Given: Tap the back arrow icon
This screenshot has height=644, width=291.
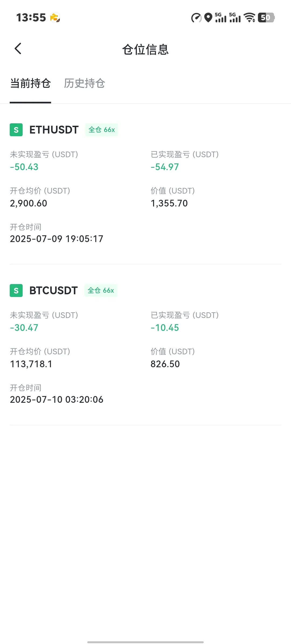Looking at the screenshot, I should click(x=18, y=49).
